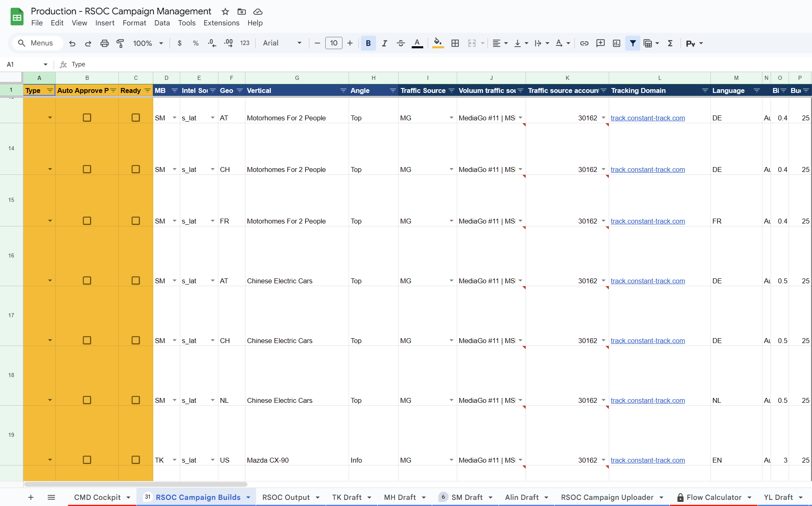812x506 pixels.
Task: Click inside the formula bar
Action: click(246, 64)
